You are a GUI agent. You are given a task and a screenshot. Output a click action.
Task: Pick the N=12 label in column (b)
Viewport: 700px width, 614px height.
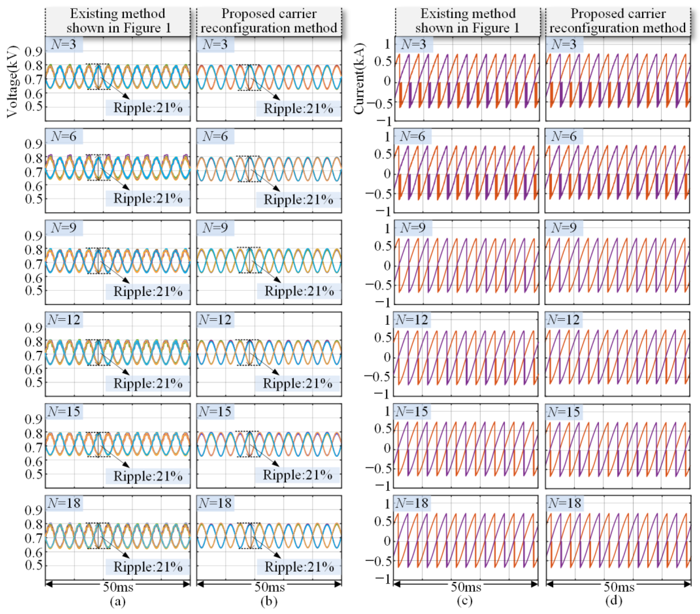click(215, 320)
